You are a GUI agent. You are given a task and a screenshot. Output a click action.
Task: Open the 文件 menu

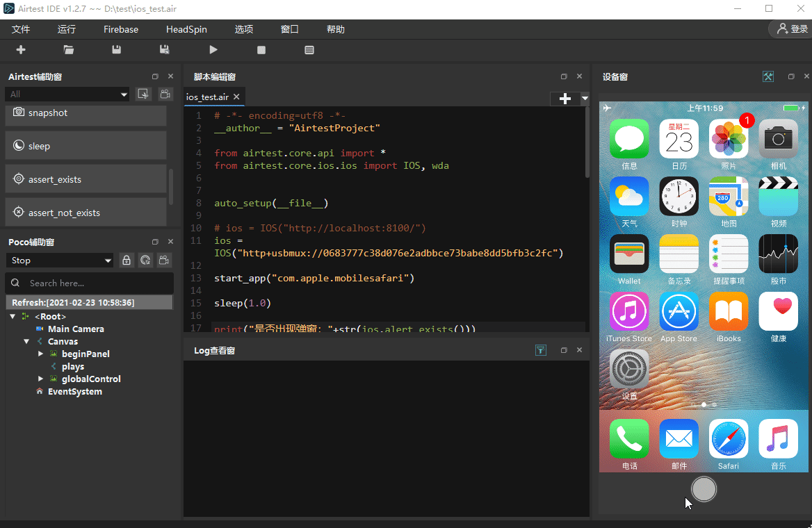(x=21, y=29)
